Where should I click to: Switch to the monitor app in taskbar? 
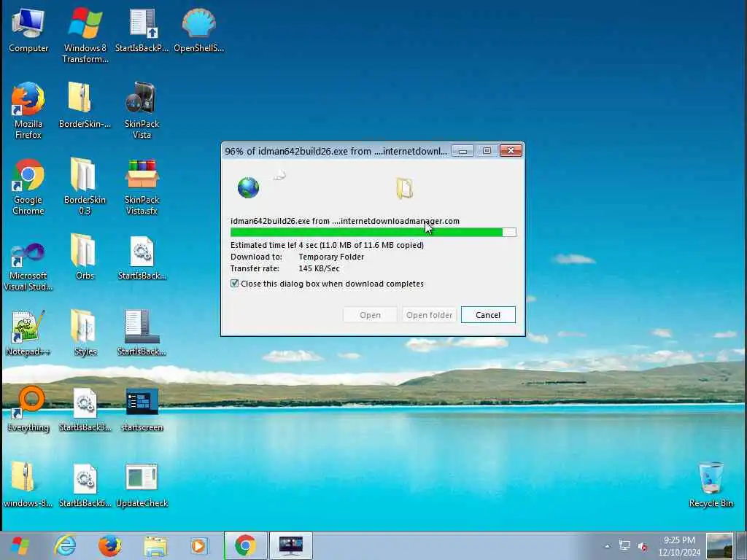click(x=290, y=545)
